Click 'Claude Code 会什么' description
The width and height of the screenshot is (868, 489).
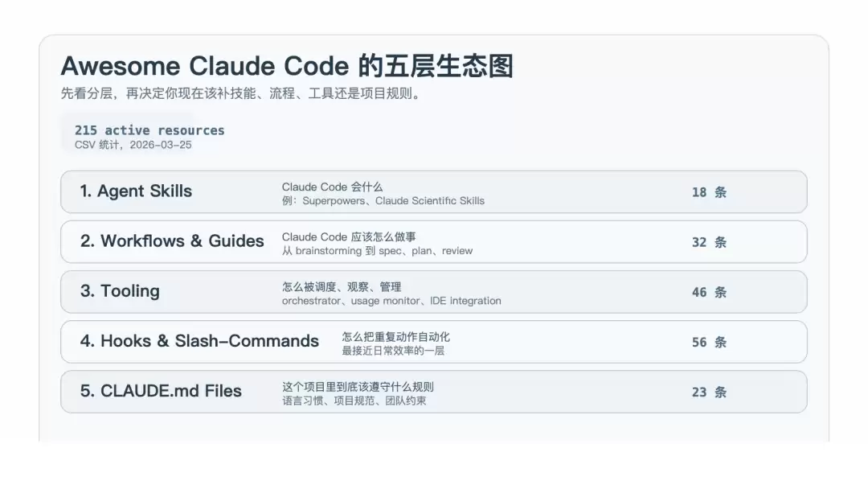click(332, 187)
